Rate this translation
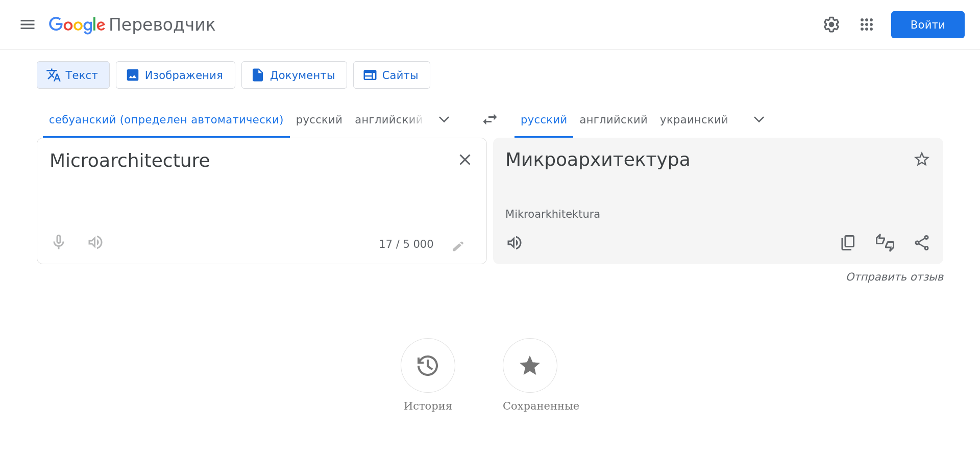Image resolution: width=980 pixels, height=458 pixels. coord(885,243)
